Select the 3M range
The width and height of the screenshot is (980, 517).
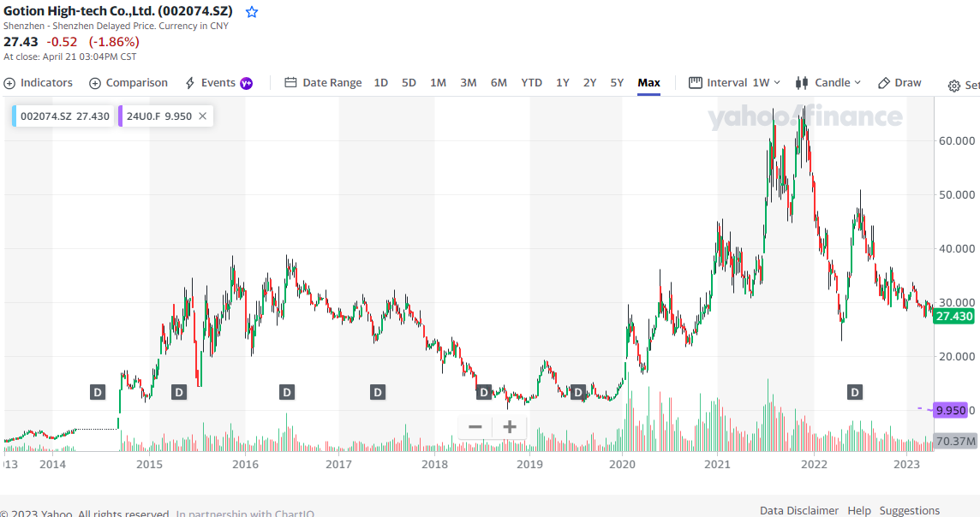468,82
